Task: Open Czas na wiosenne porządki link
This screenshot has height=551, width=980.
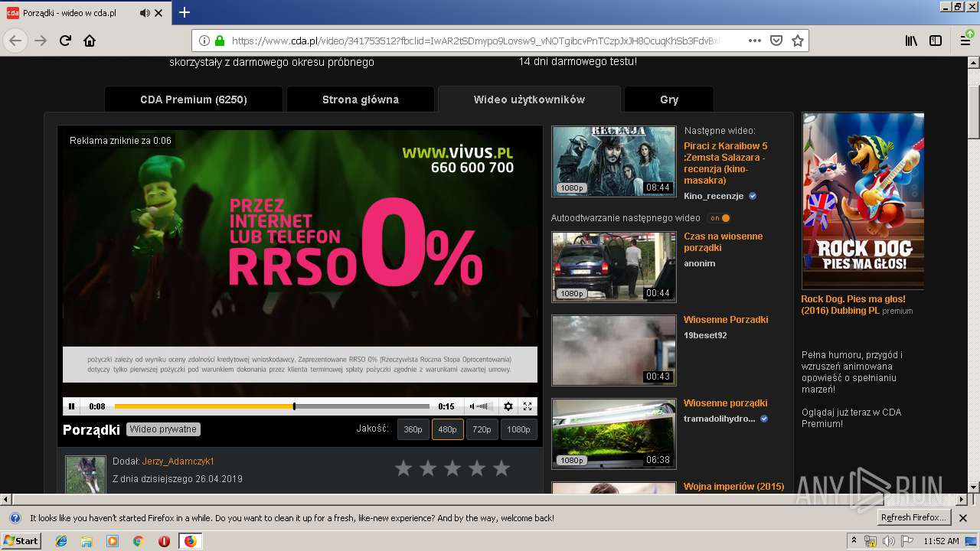Action: (x=723, y=242)
